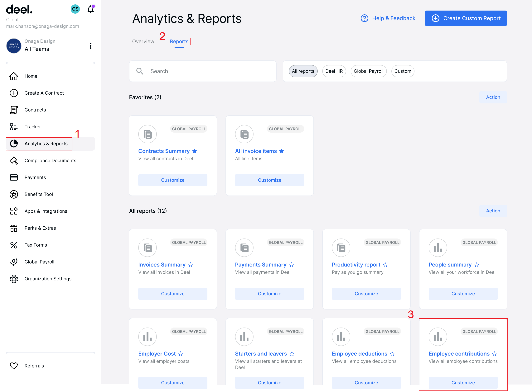The image size is (532, 392).
Task: Open Payments card icon
Action: pyautogui.click(x=14, y=177)
